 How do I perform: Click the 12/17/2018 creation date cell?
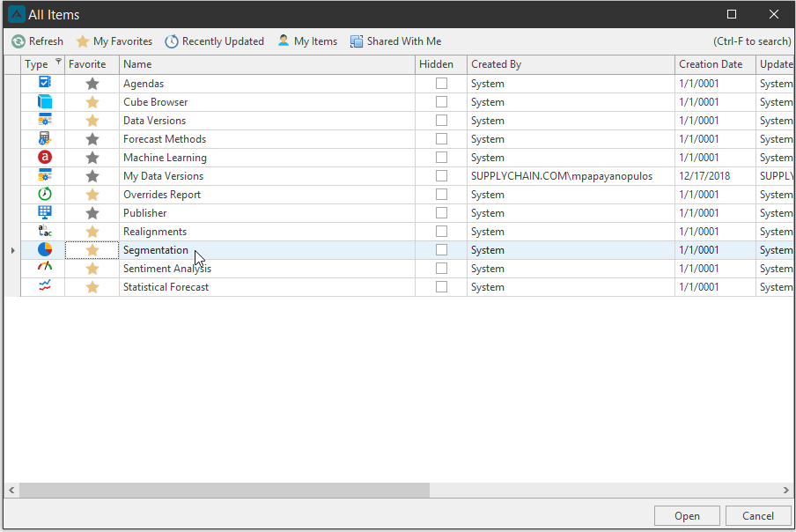pyautogui.click(x=715, y=176)
